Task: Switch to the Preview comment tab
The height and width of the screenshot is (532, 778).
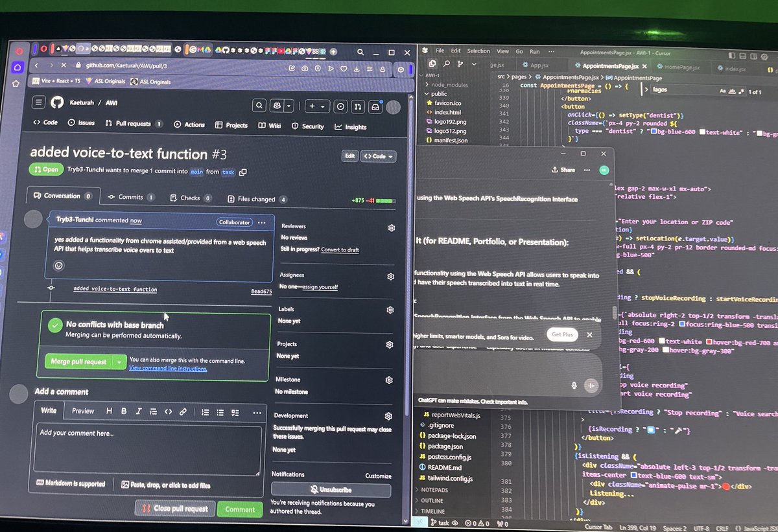Action: point(82,411)
